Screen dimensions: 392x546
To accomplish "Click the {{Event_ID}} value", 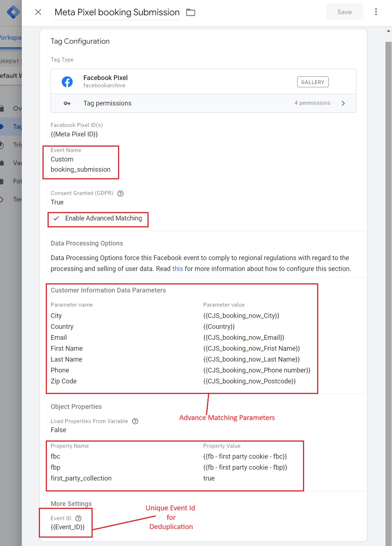I will point(68,527).
